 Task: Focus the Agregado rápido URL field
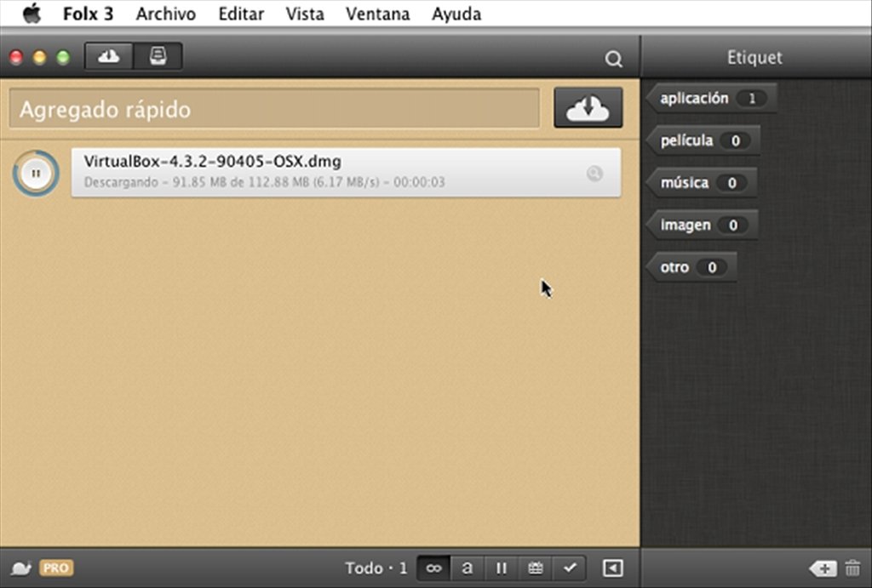coord(274,109)
